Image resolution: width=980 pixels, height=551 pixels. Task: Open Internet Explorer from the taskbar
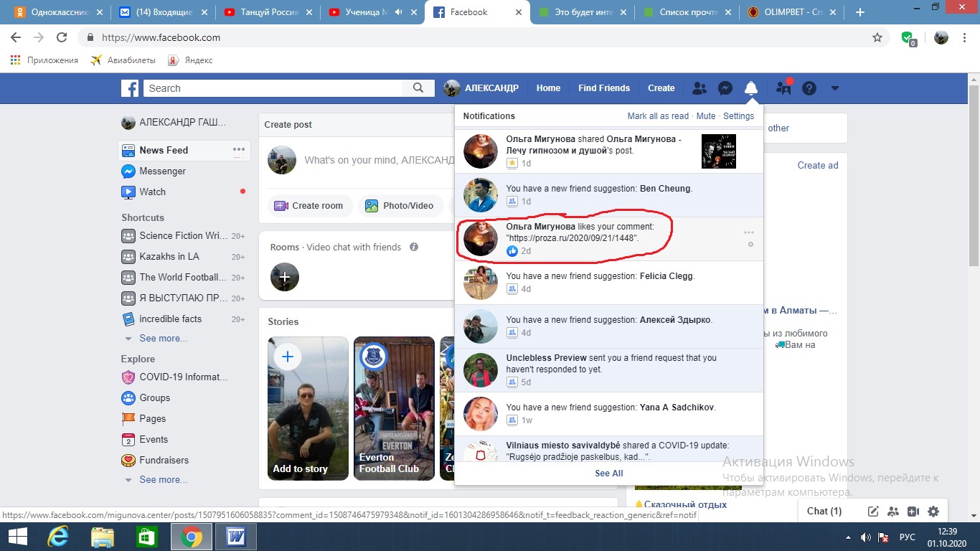[58, 537]
